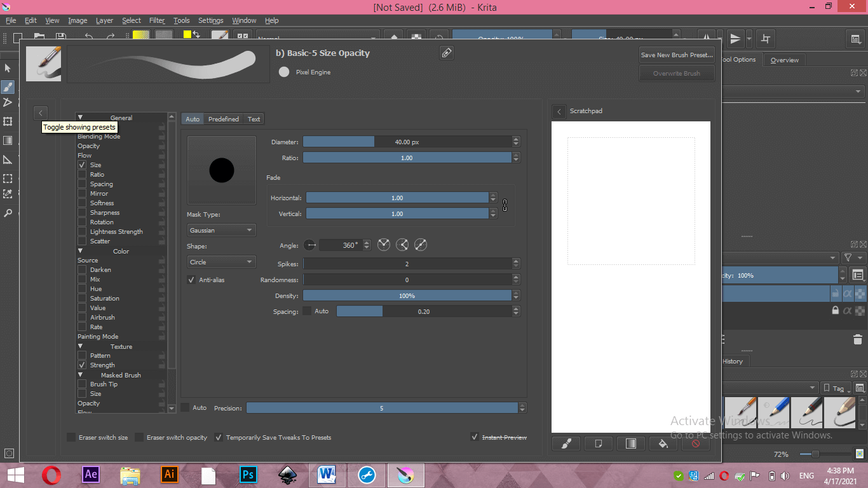Fill the scratchpad using the paint bucket icon

pyautogui.click(x=663, y=443)
